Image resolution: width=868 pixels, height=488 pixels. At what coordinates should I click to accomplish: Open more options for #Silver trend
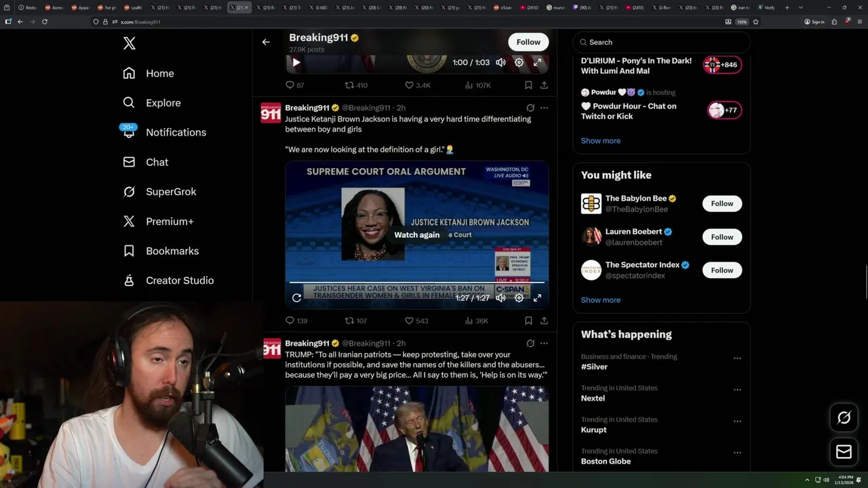click(x=737, y=358)
